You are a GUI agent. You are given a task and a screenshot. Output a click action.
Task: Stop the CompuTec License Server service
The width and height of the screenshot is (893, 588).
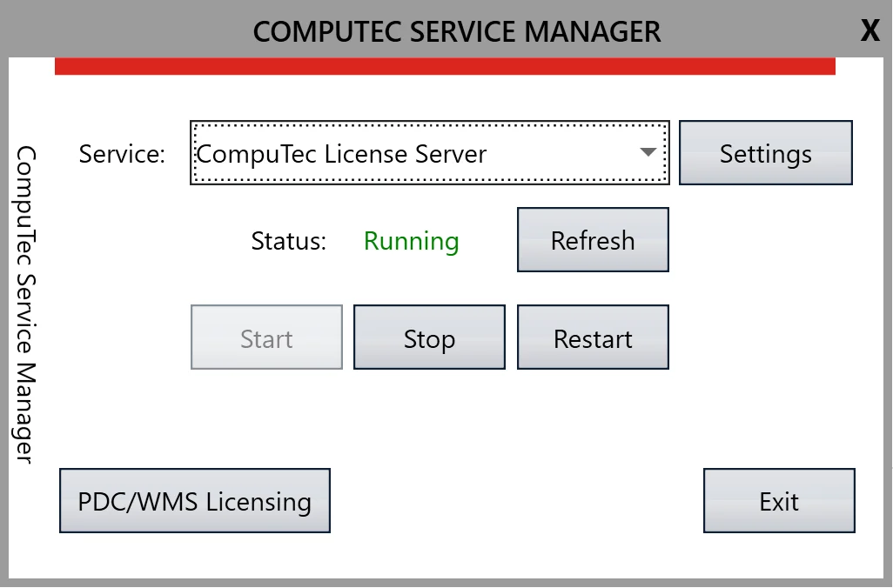pos(429,337)
